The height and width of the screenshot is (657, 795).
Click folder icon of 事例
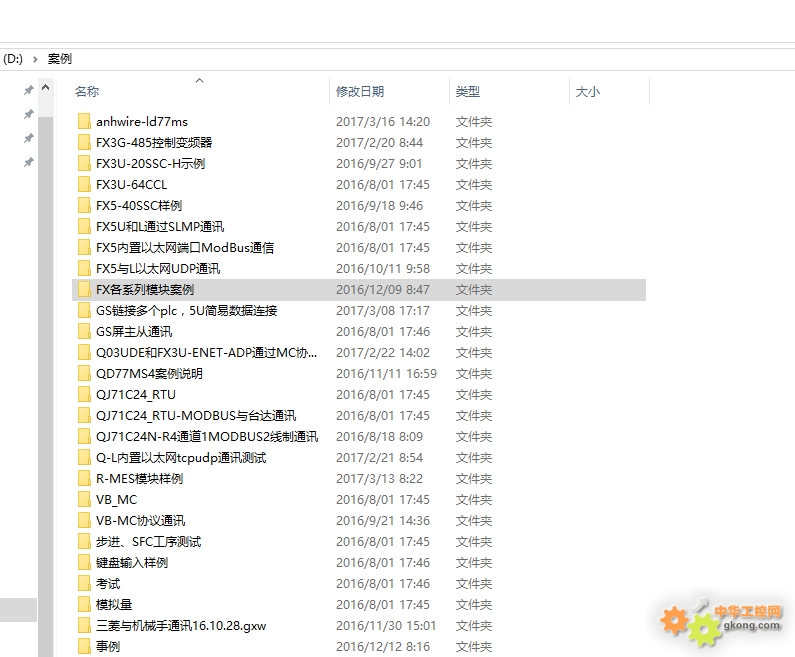tap(84, 647)
